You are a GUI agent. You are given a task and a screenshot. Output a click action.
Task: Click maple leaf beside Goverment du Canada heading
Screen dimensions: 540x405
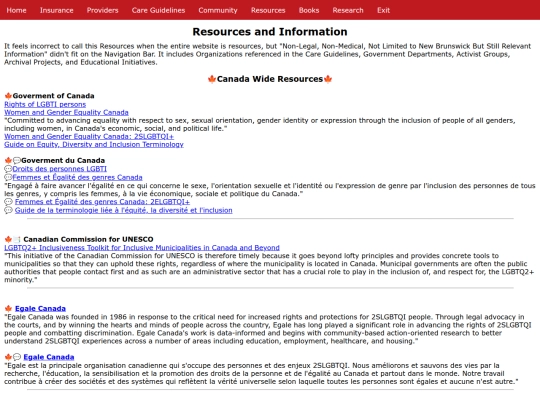[8, 160]
